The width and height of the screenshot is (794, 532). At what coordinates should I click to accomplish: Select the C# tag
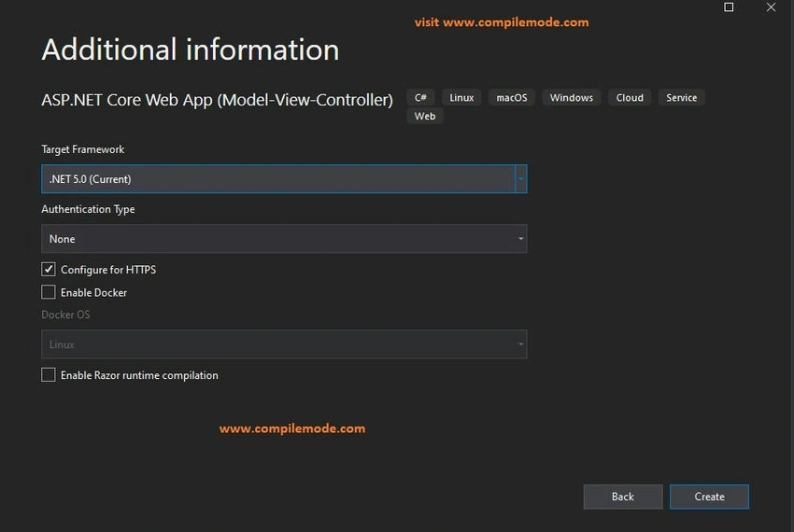[x=420, y=98]
